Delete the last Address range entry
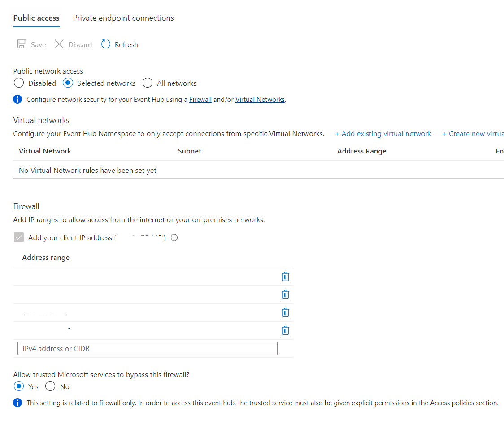Viewport: 504px width, 421px height. 286,330
